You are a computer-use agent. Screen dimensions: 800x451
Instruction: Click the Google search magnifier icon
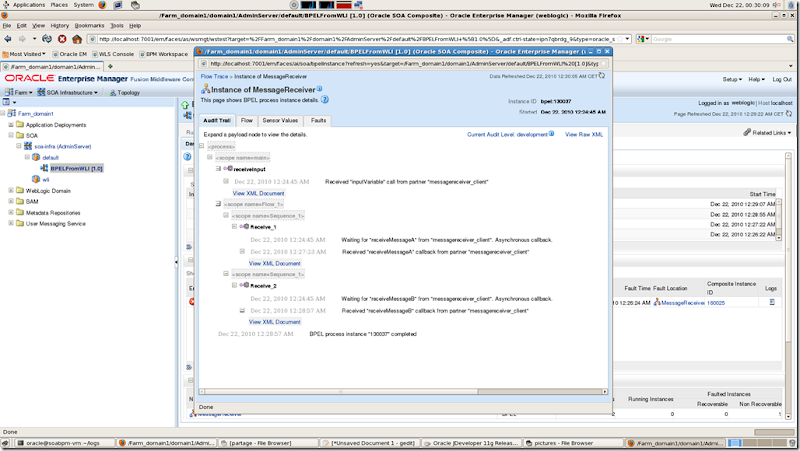(x=790, y=39)
